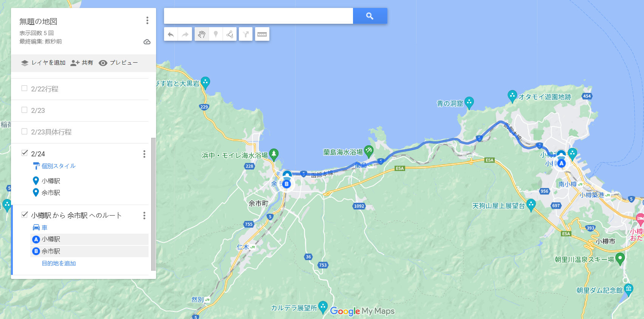This screenshot has width=644, height=319.
Task: Click the undo arrow icon
Action: click(x=171, y=34)
